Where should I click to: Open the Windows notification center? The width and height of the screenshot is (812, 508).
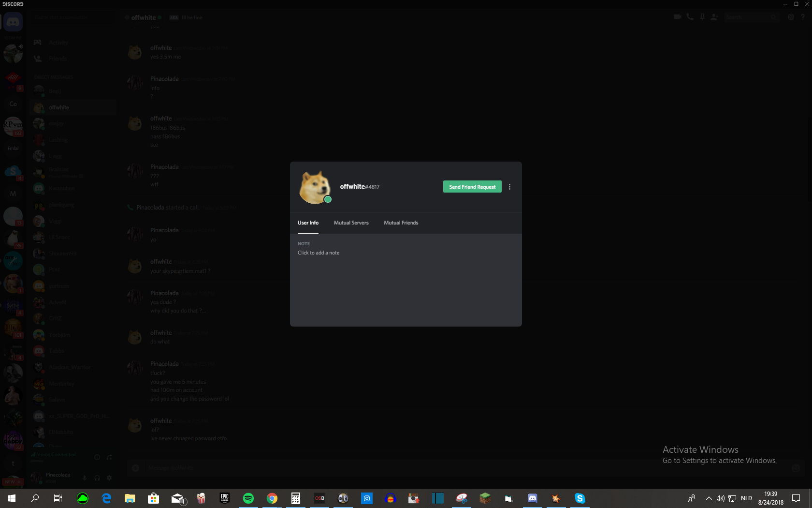tap(796, 498)
